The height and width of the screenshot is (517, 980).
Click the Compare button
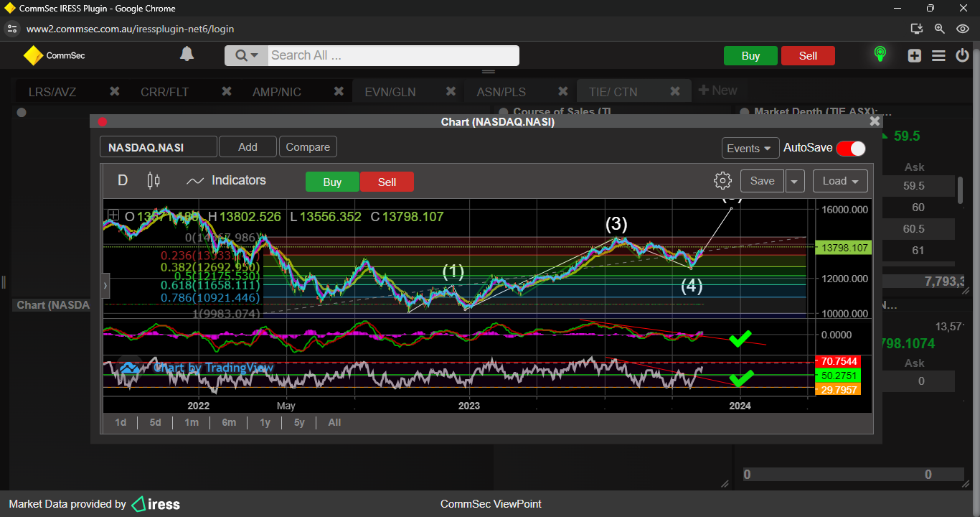308,147
